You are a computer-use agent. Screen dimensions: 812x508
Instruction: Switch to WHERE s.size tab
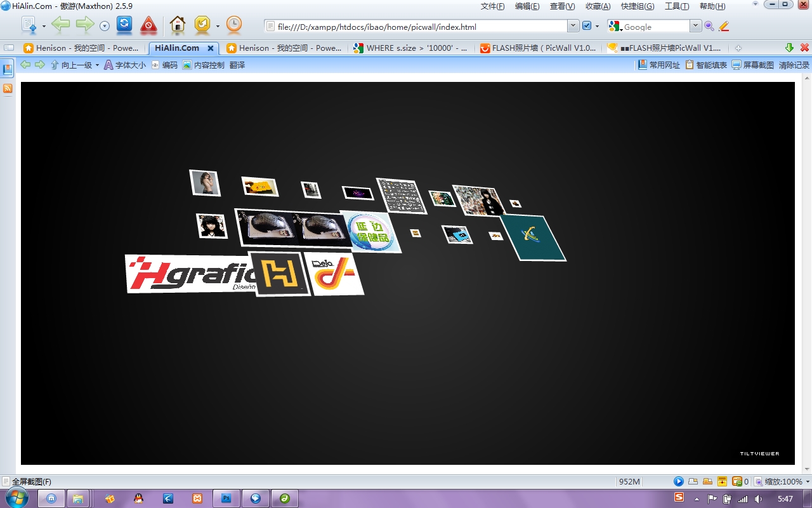410,48
